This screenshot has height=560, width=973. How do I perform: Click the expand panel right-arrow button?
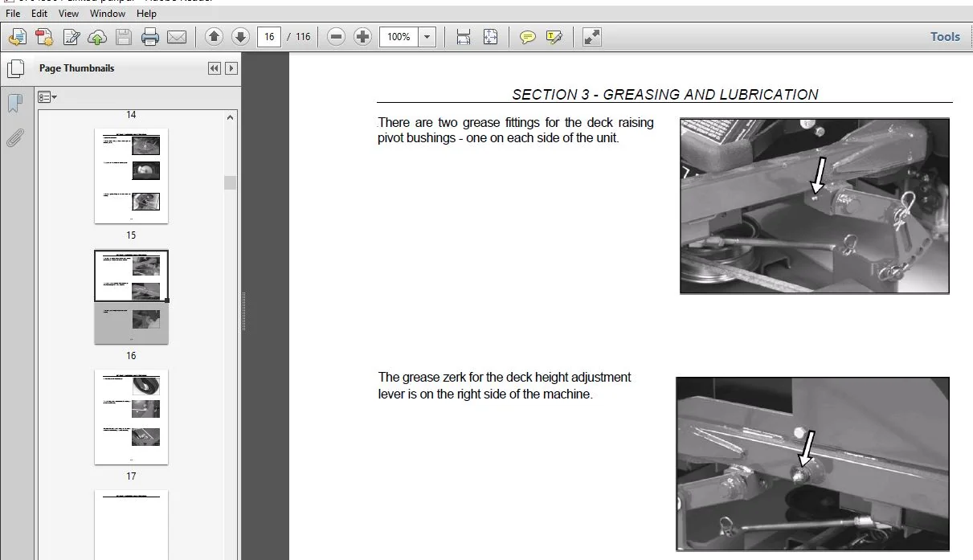[231, 68]
